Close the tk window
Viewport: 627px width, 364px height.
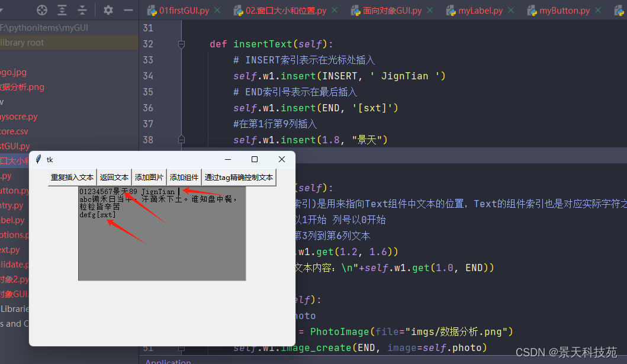pos(281,159)
